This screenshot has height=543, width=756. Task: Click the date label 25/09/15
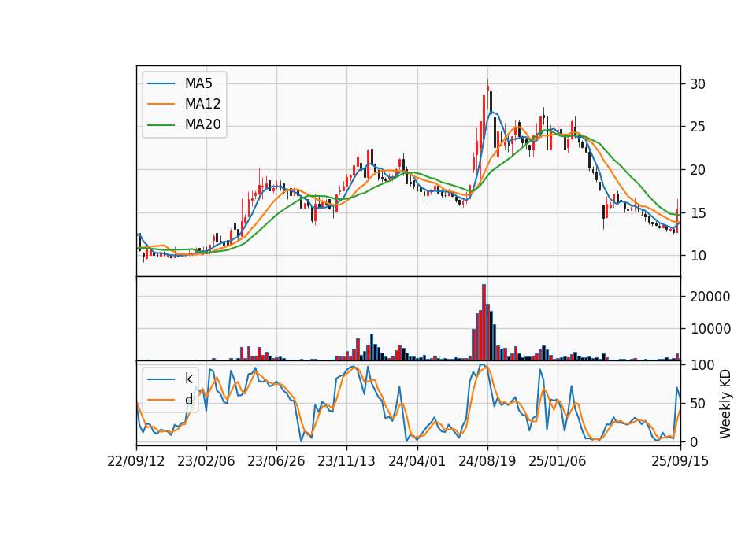680,462
